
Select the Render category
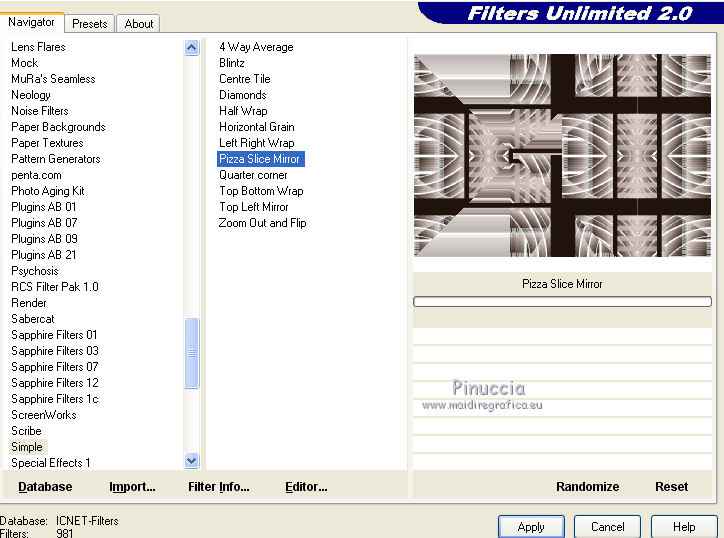[29, 303]
